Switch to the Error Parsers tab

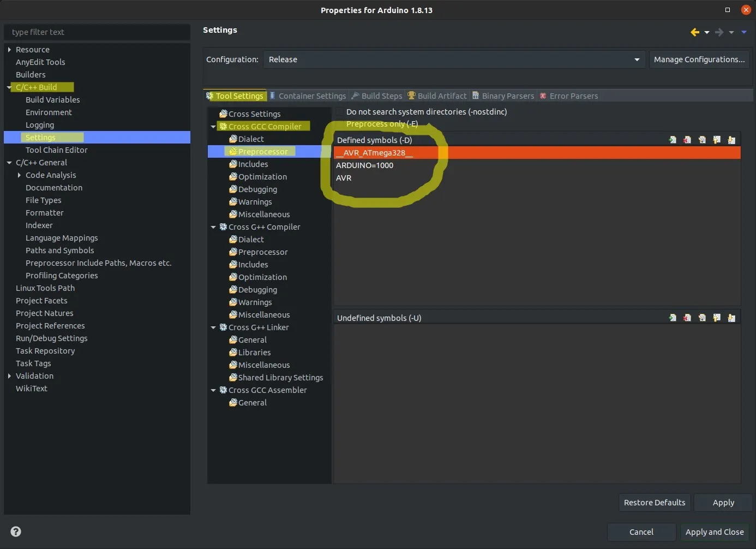point(569,96)
